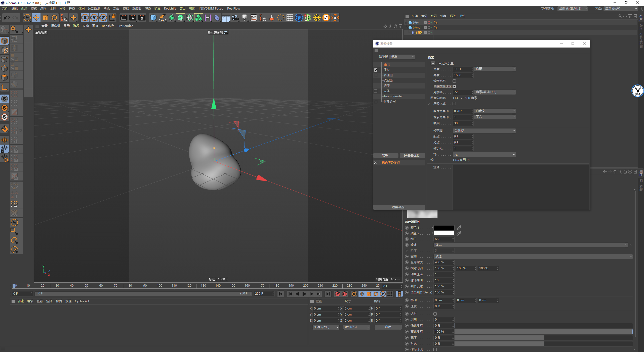
Task: Click the Cube primitive object icon
Action: tap(153, 18)
